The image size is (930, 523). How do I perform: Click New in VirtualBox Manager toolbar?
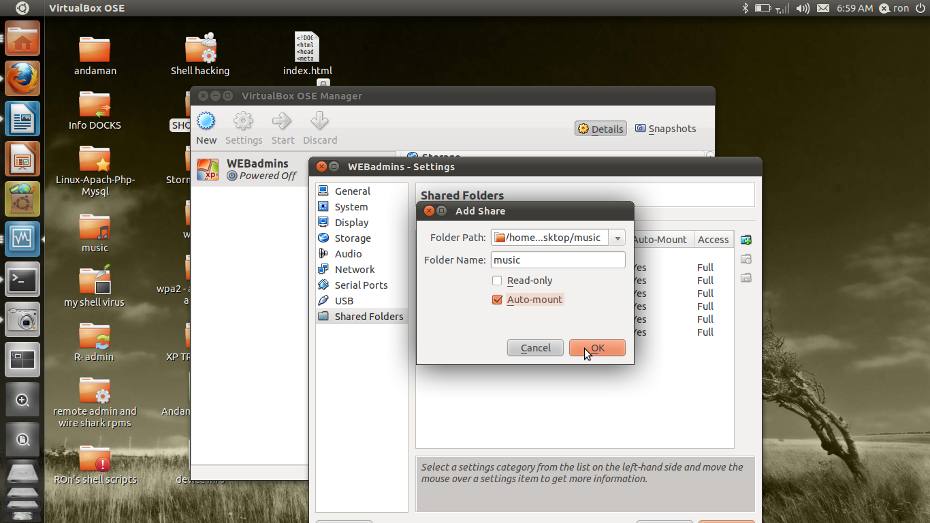(206, 128)
